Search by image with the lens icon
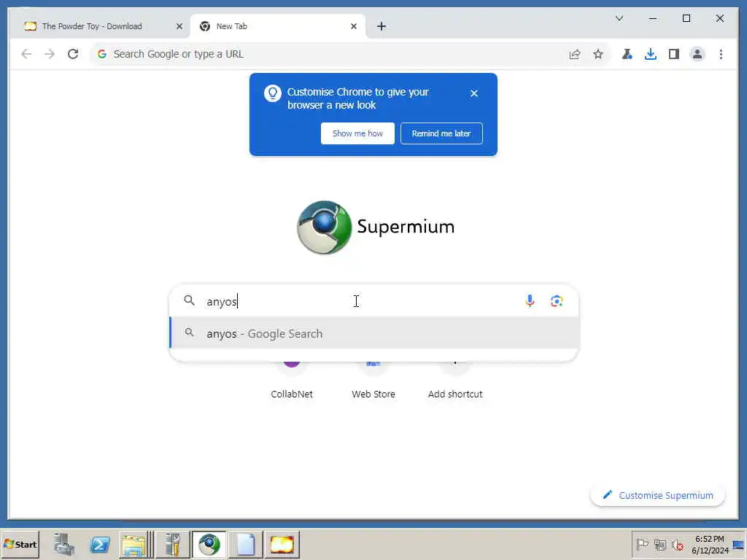 (x=557, y=300)
